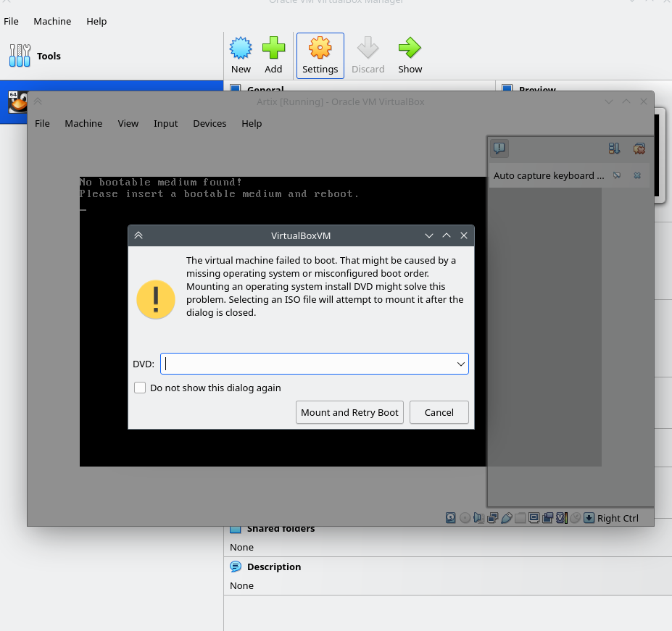The width and height of the screenshot is (672, 631).
Task: Click the delete all notifications icon
Action: (639, 149)
